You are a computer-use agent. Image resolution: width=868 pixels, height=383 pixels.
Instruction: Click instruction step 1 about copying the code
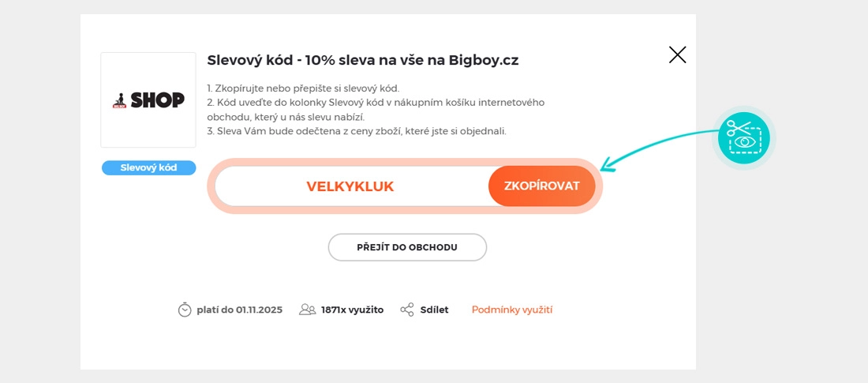303,88
